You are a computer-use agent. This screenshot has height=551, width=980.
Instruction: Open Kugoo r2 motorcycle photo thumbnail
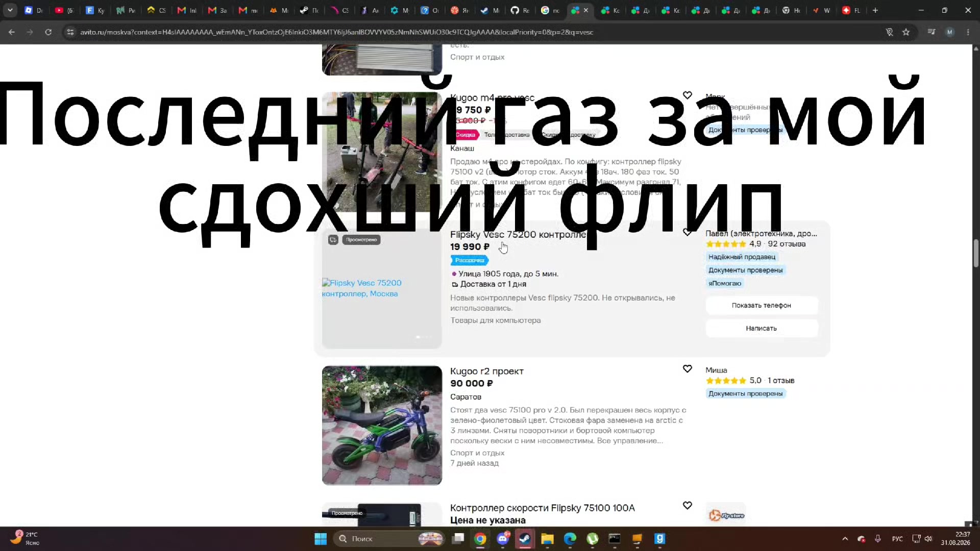tap(382, 425)
